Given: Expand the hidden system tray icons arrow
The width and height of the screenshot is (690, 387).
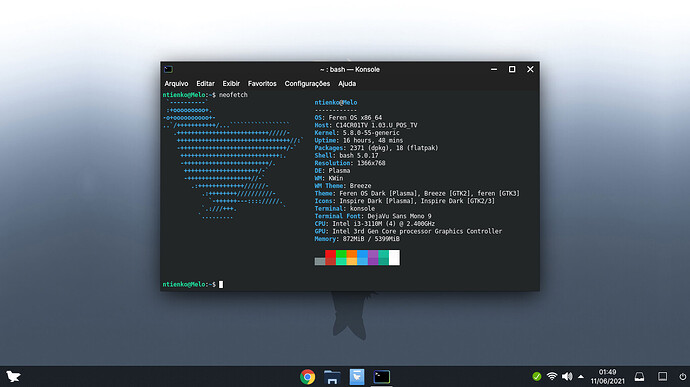Looking at the screenshot, I should click(x=581, y=376).
